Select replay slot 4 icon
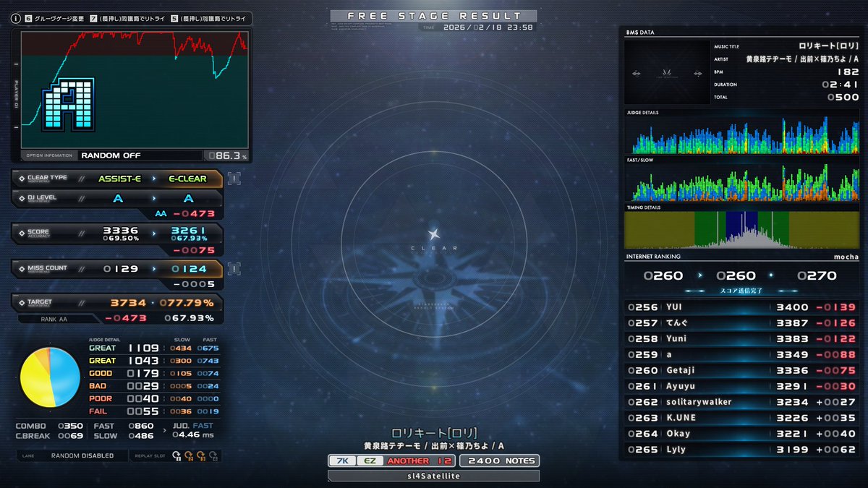The height and width of the screenshot is (488, 868). tap(213, 455)
